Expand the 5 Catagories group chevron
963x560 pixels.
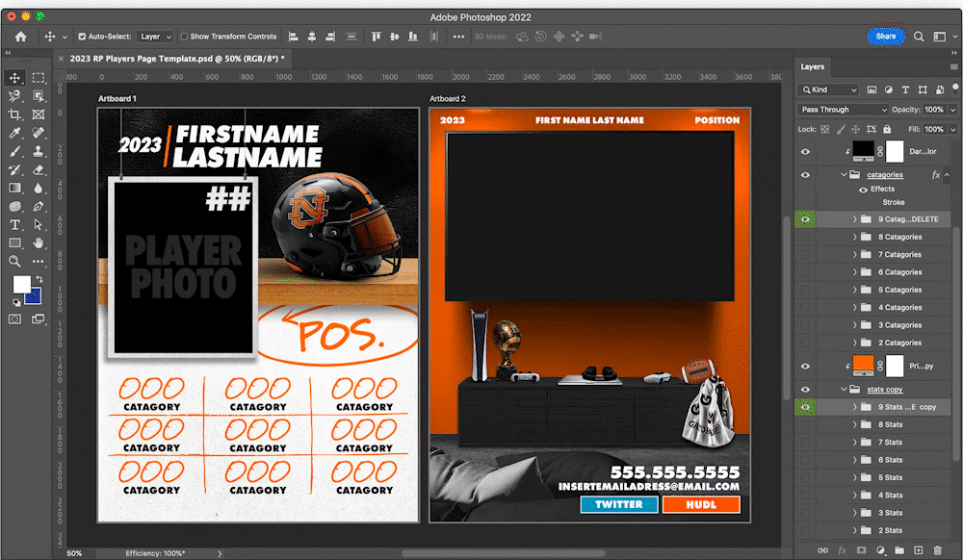click(854, 290)
